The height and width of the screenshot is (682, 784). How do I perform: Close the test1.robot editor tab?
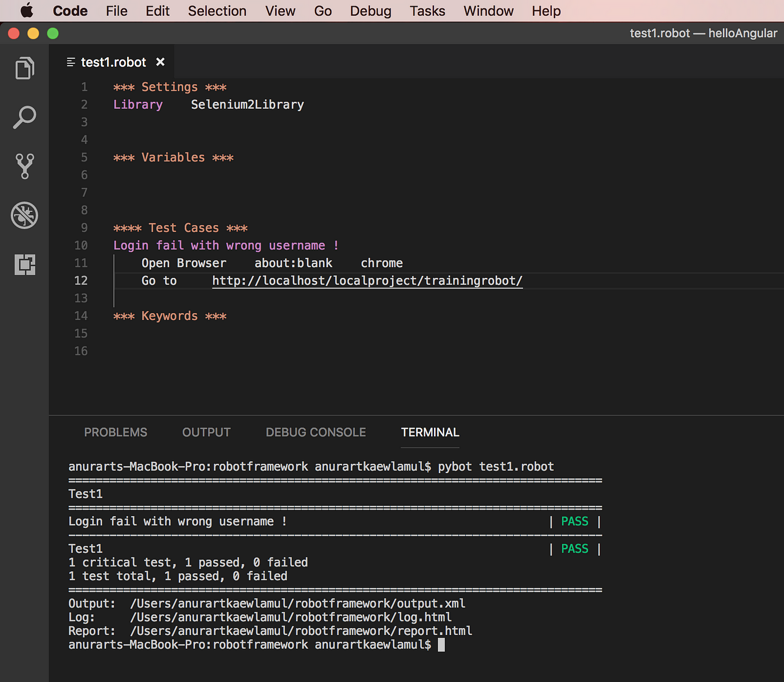coord(160,62)
